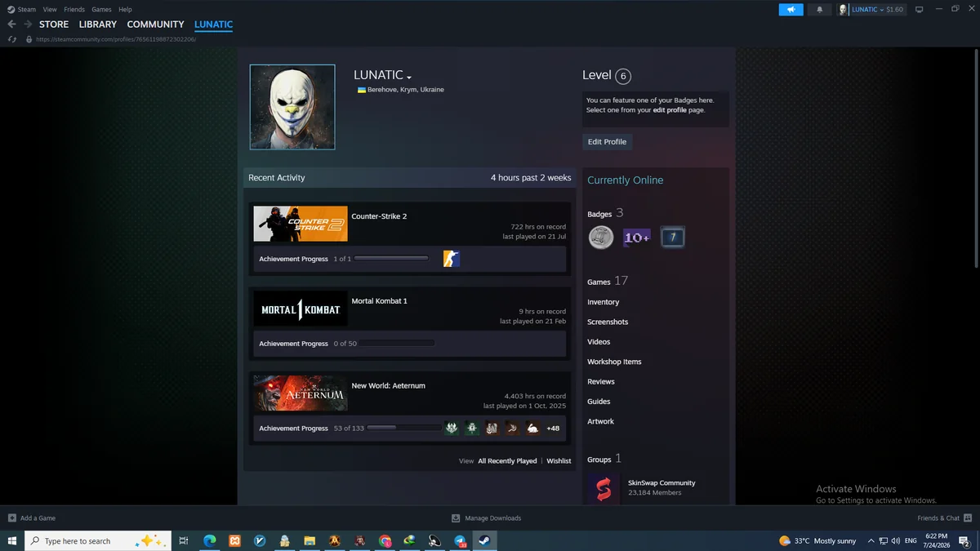Click the Counter-Strike 2 game banner

click(x=301, y=224)
